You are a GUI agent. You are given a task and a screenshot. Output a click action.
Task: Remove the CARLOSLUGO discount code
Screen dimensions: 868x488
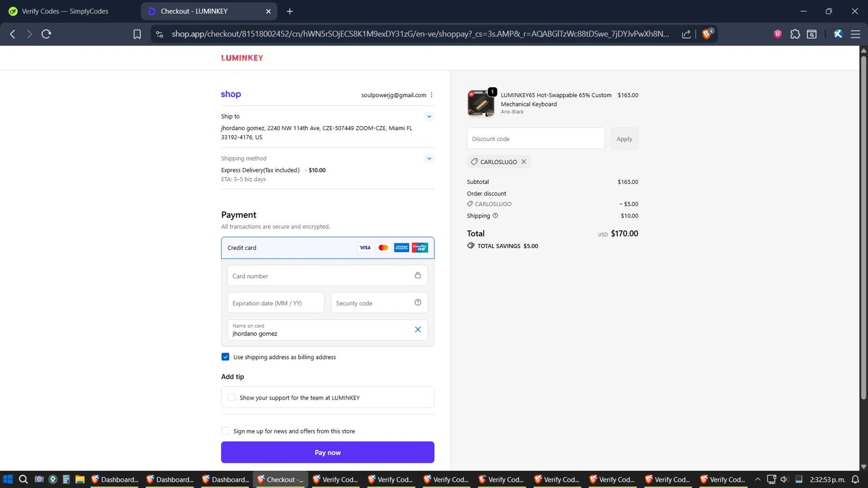[x=524, y=162]
